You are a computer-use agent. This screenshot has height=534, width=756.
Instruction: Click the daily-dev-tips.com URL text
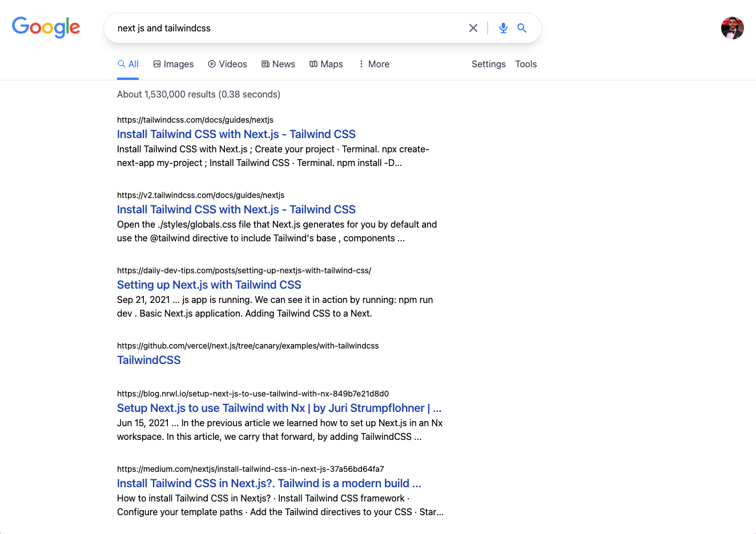(244, 270)
